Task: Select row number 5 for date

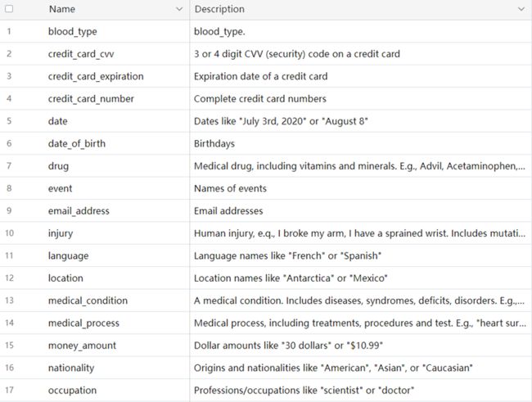Action: tap(9, 121)
